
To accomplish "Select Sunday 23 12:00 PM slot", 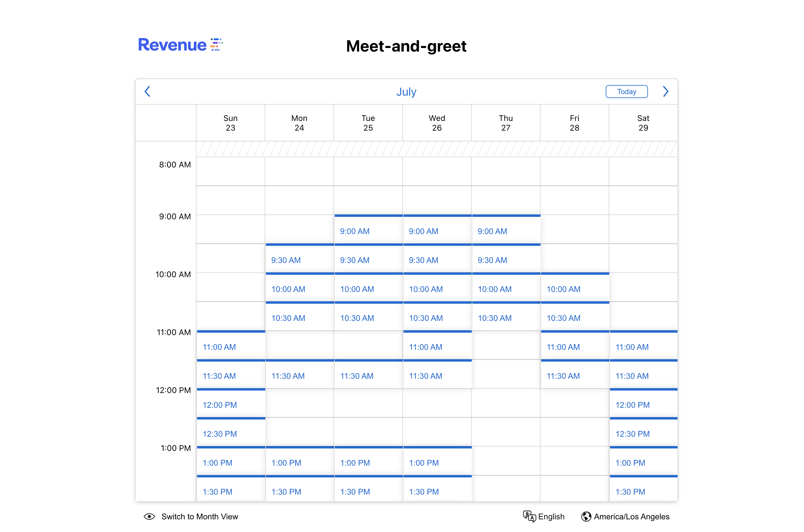I will pos(231,404).
